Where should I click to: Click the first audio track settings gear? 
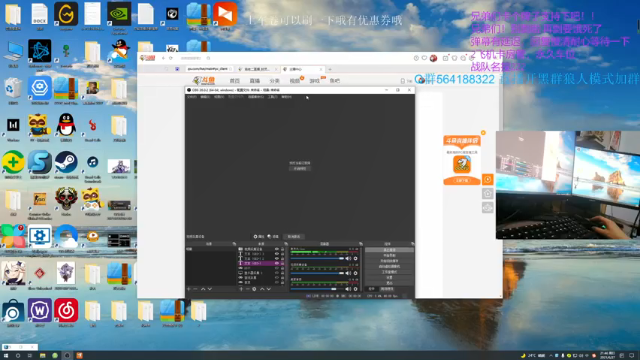[x=356, y=258]
